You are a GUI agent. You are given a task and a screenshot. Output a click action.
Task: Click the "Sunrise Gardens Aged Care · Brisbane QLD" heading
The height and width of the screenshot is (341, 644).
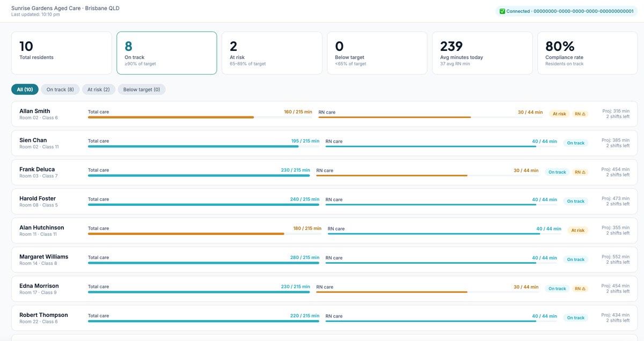(65, 9)
